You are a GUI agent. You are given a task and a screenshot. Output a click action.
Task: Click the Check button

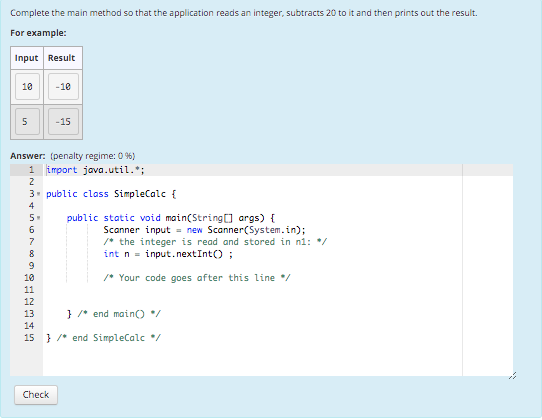pos(36,395)
